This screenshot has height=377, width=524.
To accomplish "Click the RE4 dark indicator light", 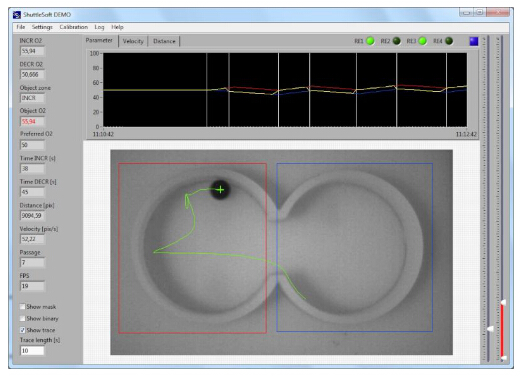I will point(449,41).
